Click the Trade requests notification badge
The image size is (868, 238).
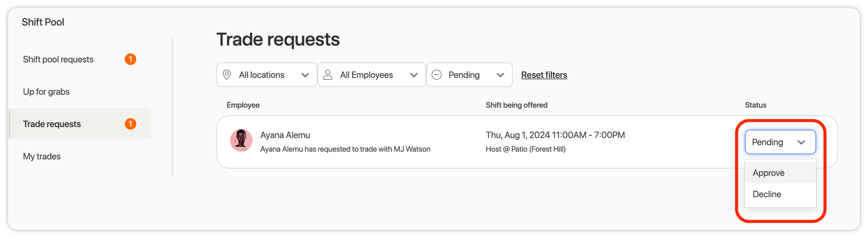click(131, 124)
